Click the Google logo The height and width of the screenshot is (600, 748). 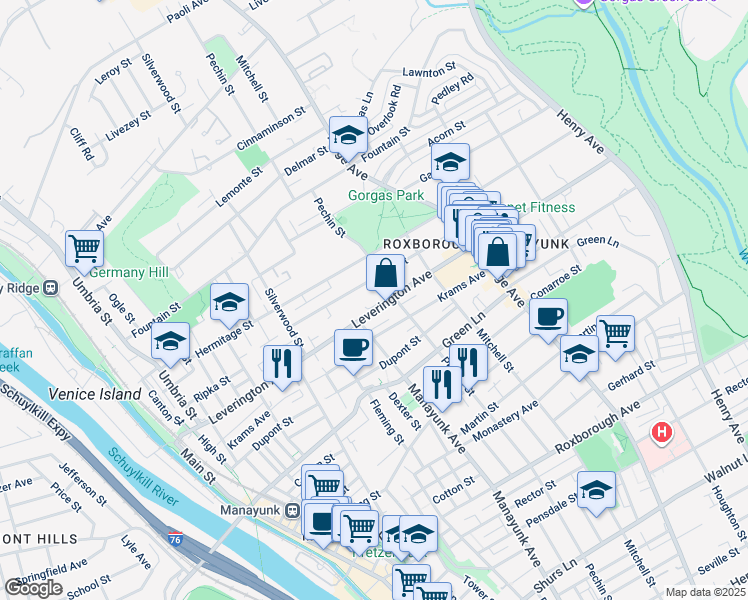pyautogui.click(x=33, y=588)
